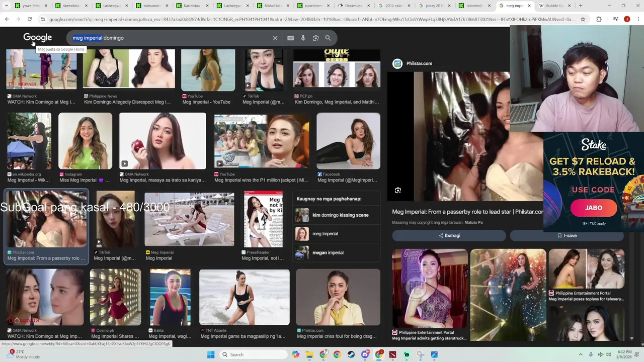Start voice search with the microphone icon

pyautogui.click(x=303, y=38)
